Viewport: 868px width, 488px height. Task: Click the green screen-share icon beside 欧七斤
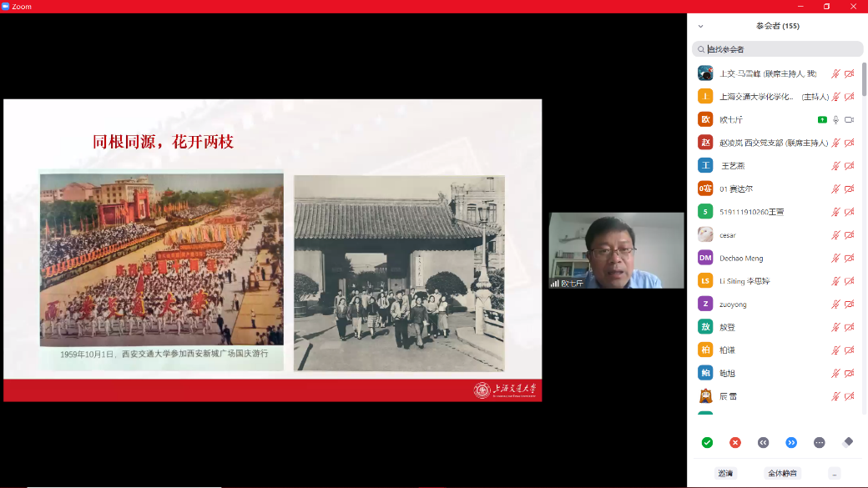[822, 119]
